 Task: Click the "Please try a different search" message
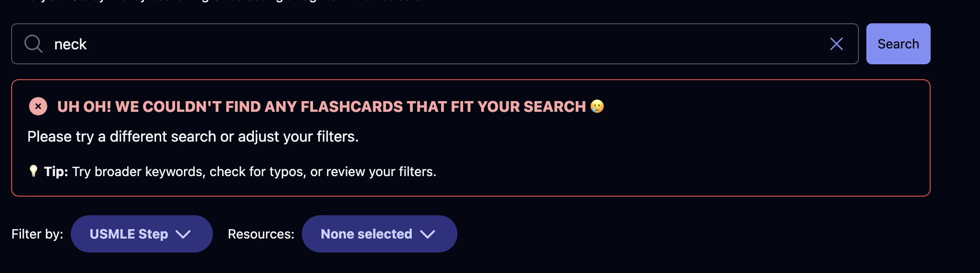(x=193, y=136)
